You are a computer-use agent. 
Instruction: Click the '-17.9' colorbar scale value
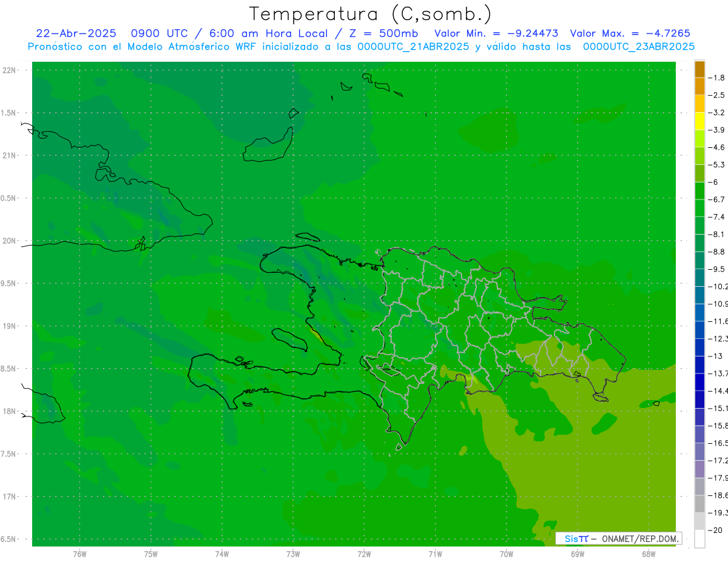718,478
